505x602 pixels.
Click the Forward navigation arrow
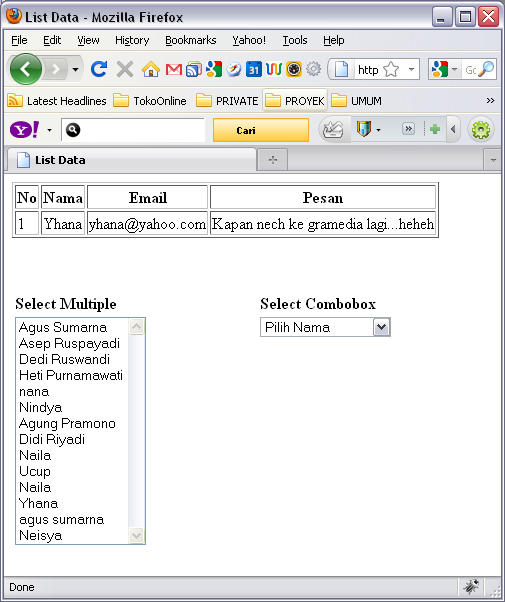coord(56,69)
